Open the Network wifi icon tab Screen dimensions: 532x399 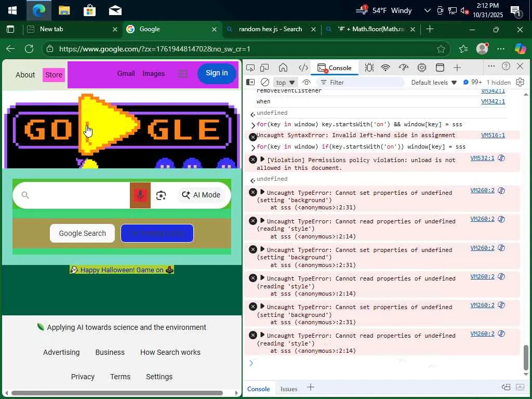pyautogui.click(x=385, y=68)
